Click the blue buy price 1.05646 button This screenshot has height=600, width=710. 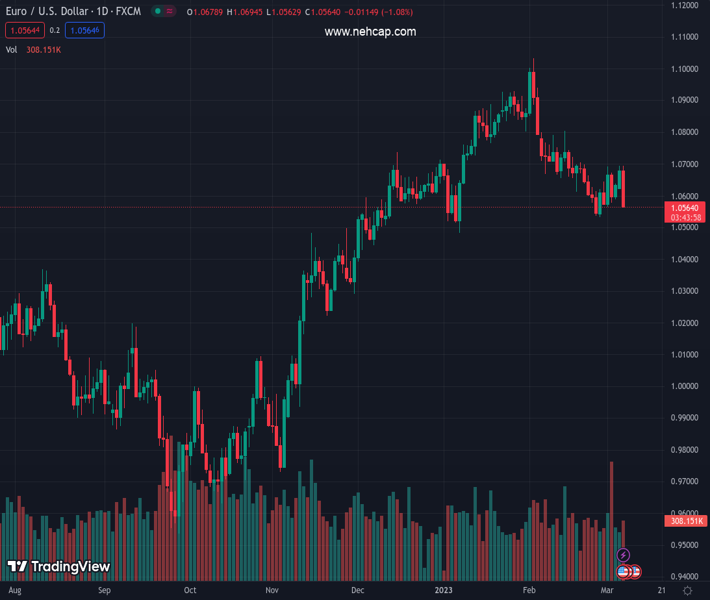tap(85, 30)
